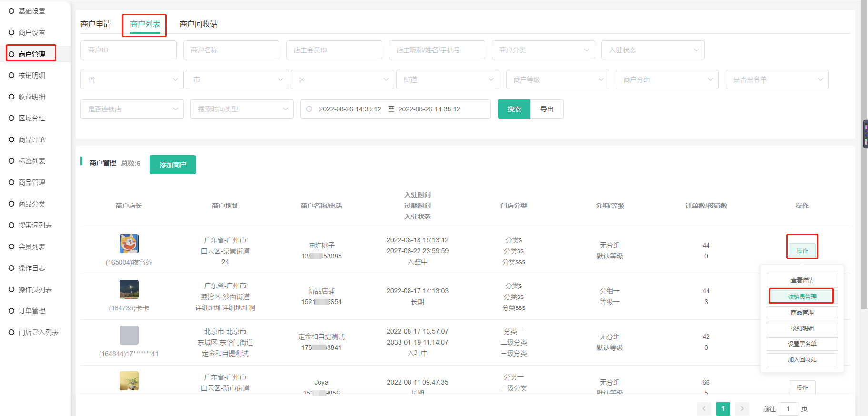
Task: Click the previous page arrow in pagination
Action: 704,409
